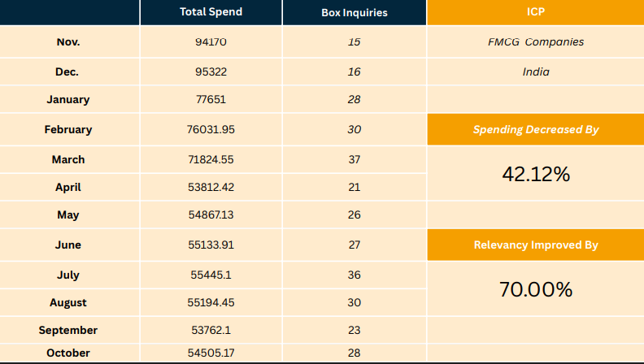644x364 pixels.
Task: Select the August spend 55194.45
Action: coord(211,302)
